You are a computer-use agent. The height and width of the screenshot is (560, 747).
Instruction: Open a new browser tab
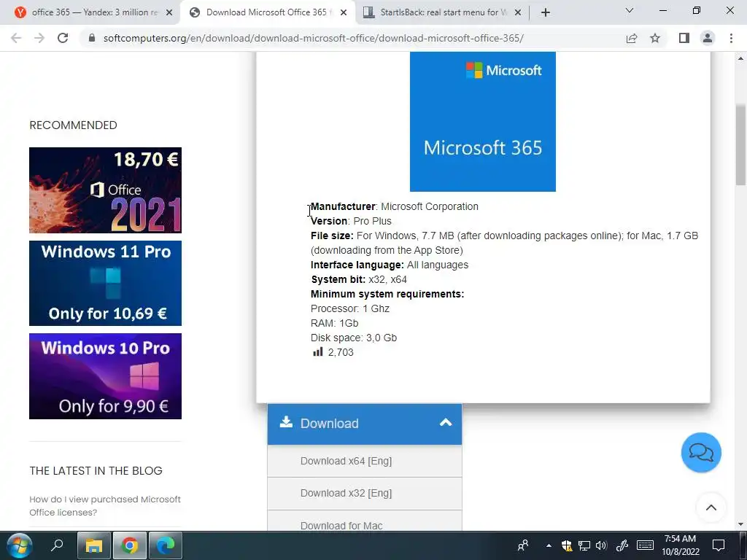(x=546, y=12)
